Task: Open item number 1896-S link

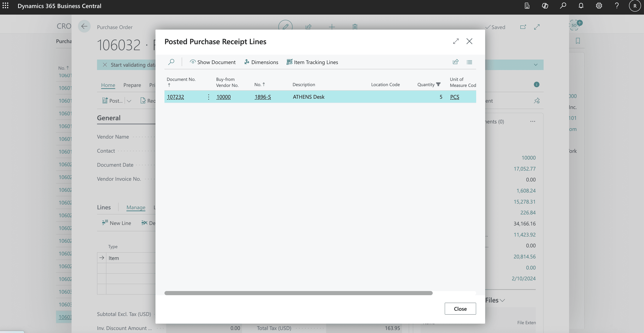Action: 263,97
